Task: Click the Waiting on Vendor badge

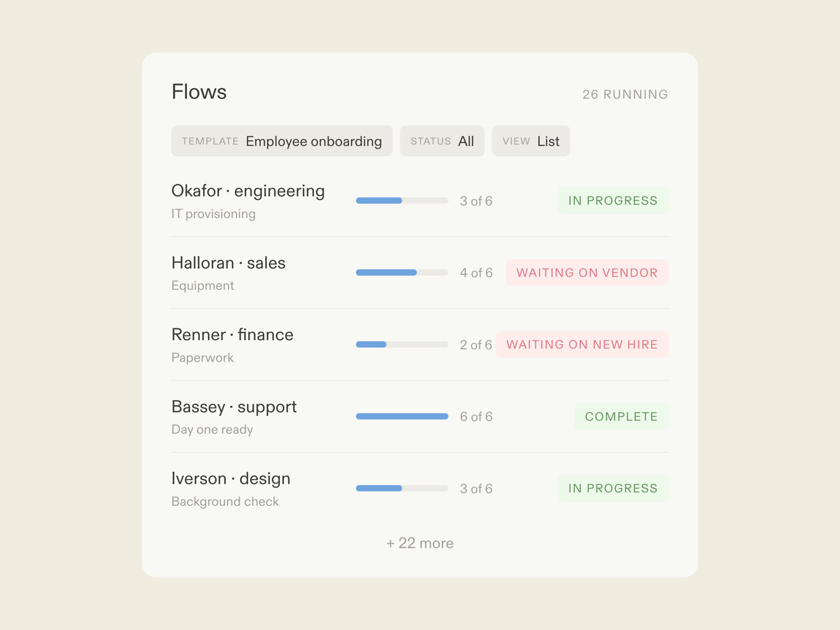Action: [587, 272]
